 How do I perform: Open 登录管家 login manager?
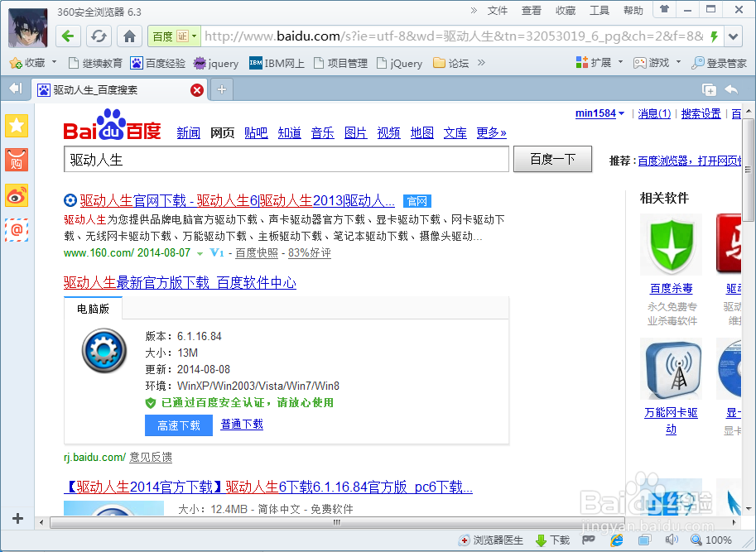[719, 63]
